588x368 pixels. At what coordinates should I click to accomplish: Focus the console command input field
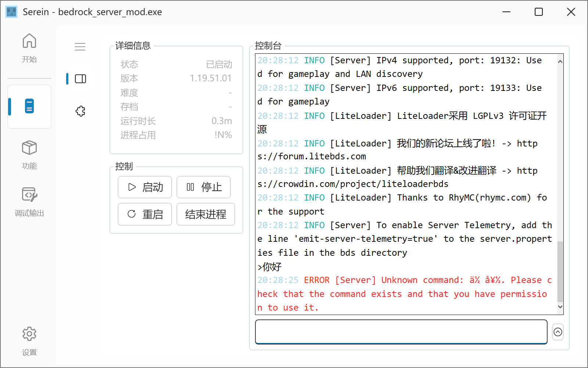tap(401, 332)
